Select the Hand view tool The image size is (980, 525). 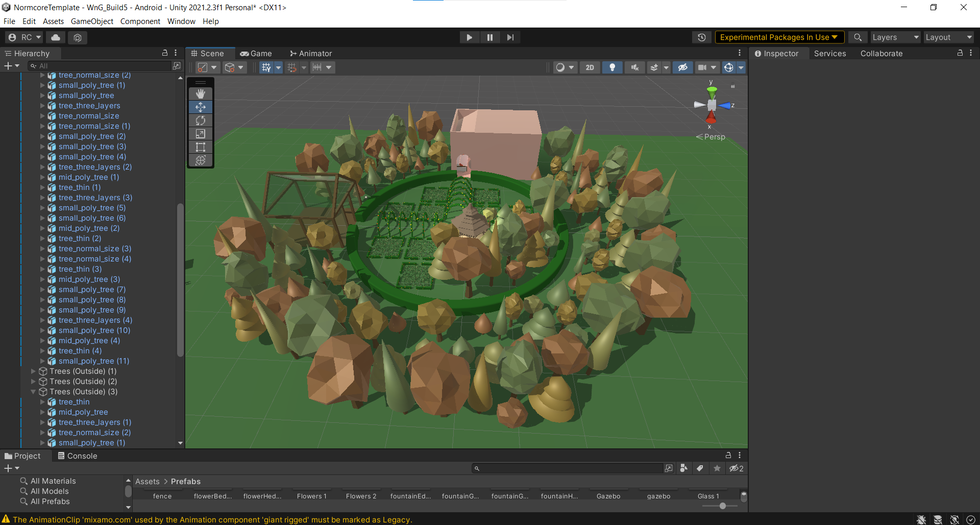[201, 94]
